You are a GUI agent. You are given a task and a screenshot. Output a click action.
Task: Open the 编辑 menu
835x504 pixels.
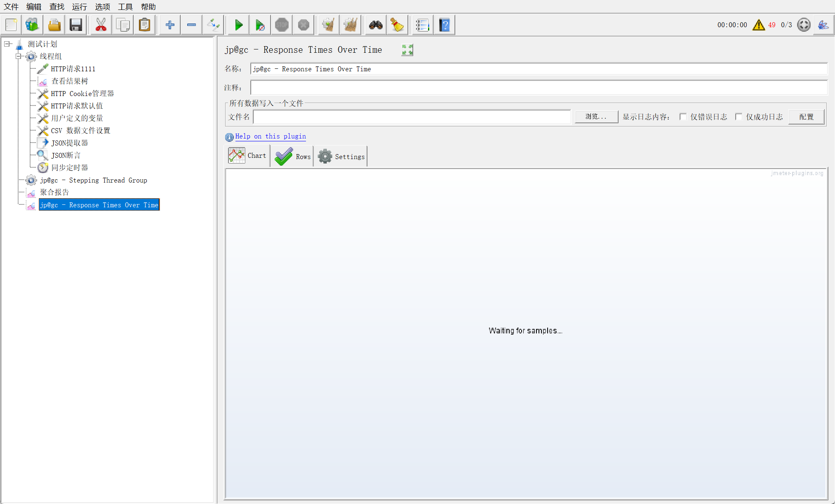(34, 7)
